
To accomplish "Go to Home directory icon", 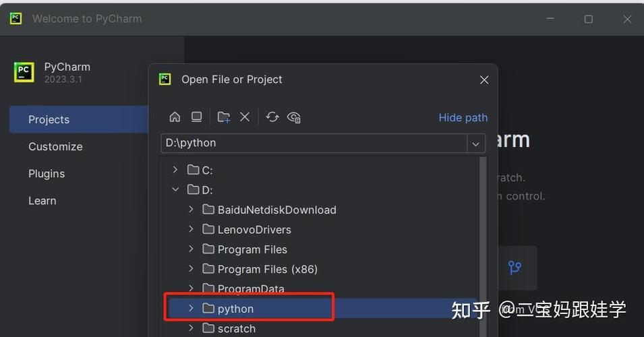I will pos(175,117).
